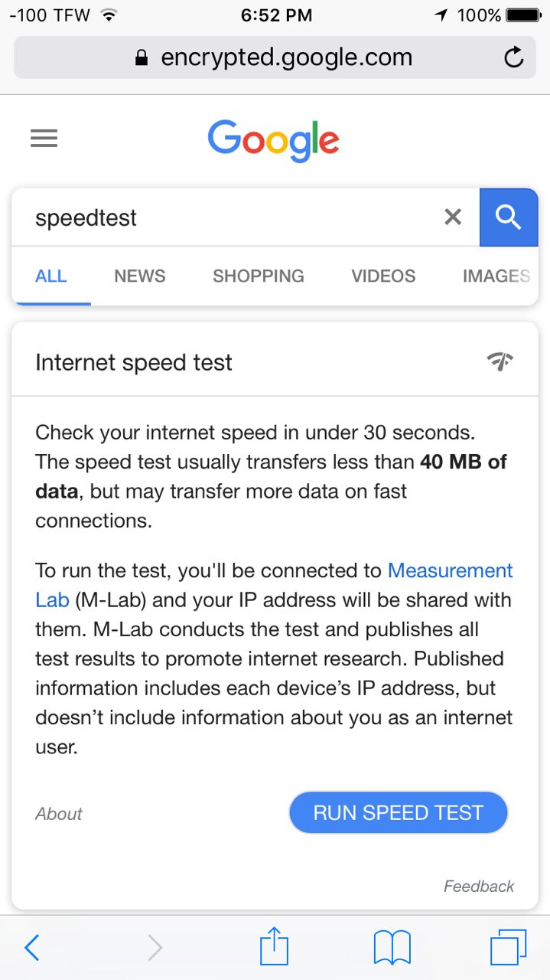This screenshot has width=550, height=980.
Task: Select the ALL results tab
Action: (x=51, y=276)
